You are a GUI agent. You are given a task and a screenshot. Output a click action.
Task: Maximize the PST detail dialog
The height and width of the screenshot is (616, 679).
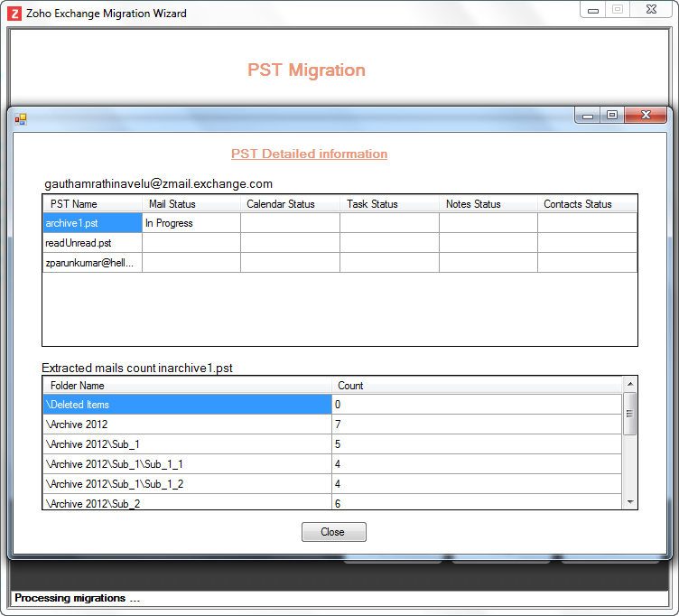(612, 115)
